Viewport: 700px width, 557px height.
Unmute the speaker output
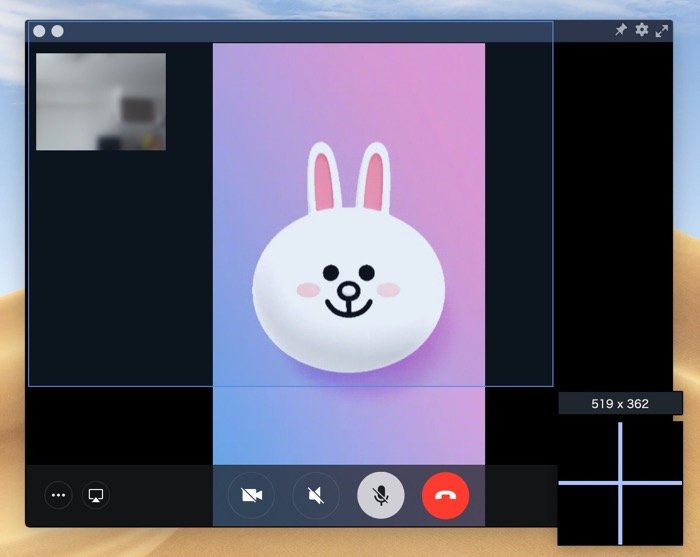316,495
